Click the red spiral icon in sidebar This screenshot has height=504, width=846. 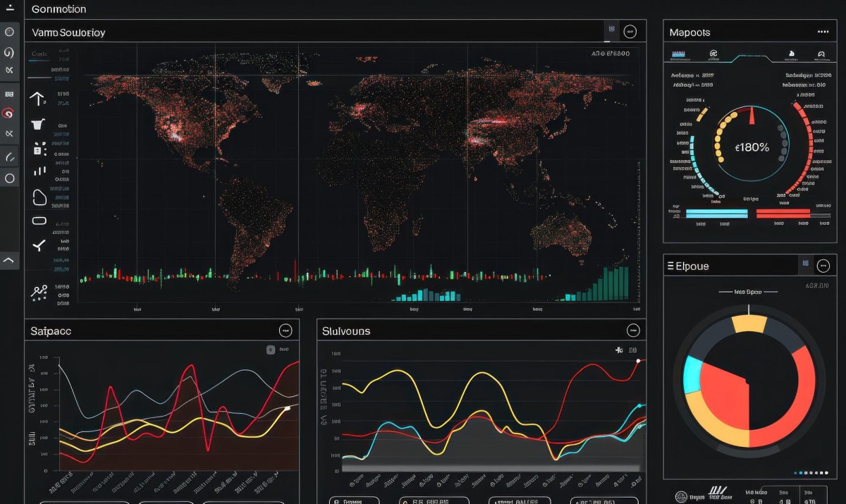pyautogui.click(x=9, y=113)
